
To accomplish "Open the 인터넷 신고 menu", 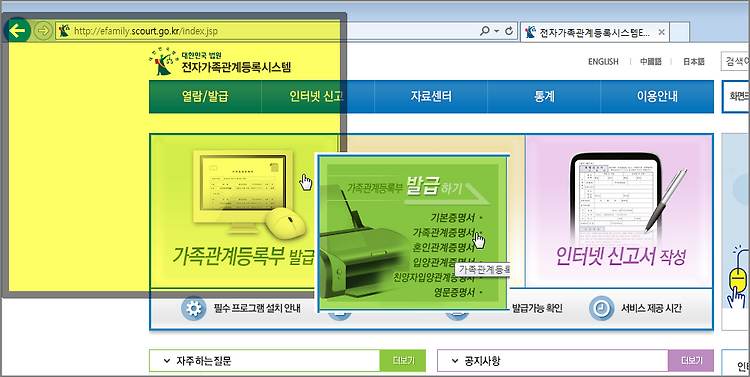I will (x=318, y=97).
